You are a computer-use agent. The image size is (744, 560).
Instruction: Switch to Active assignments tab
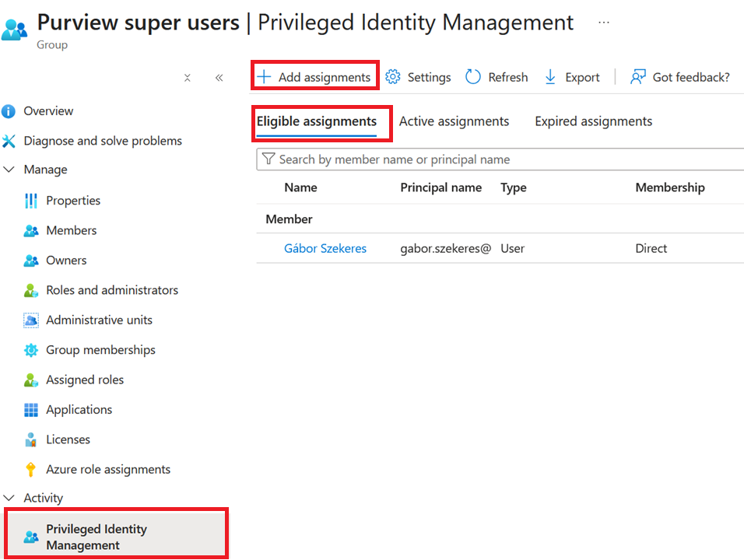[x=454, y=121]
